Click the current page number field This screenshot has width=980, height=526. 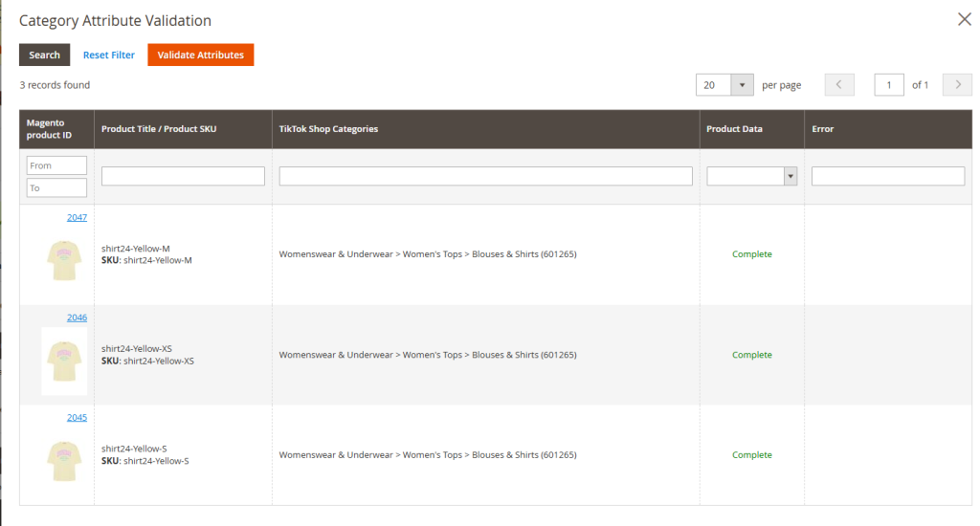(889, 85)
